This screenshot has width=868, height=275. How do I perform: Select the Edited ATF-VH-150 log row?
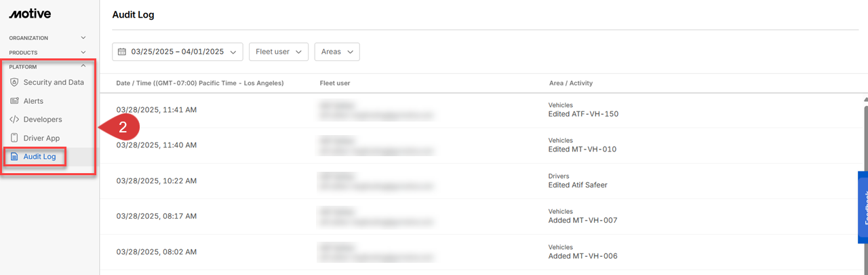[475, 110]
